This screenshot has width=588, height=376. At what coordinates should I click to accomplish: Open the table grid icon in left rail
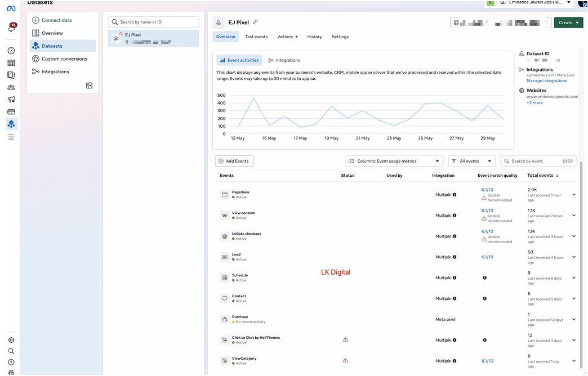click(11, 63)
